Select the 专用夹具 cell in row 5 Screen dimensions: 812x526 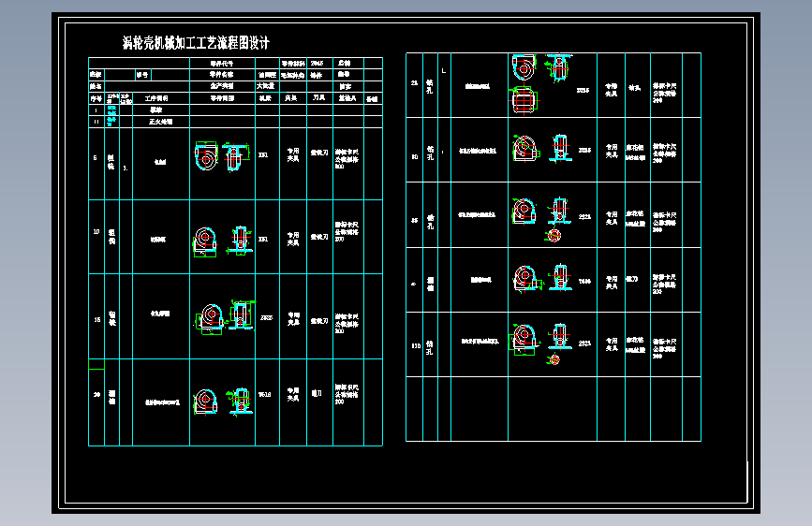click(x=293, y=154)
